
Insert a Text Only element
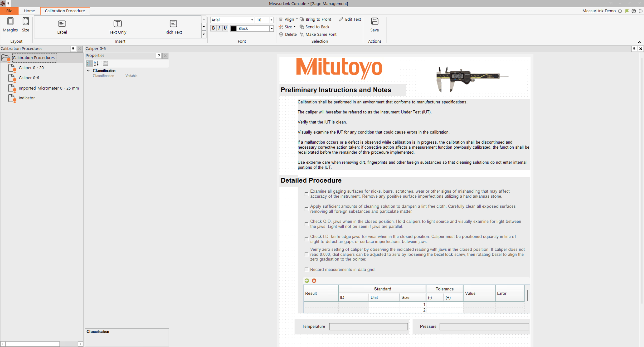point(118,27)
